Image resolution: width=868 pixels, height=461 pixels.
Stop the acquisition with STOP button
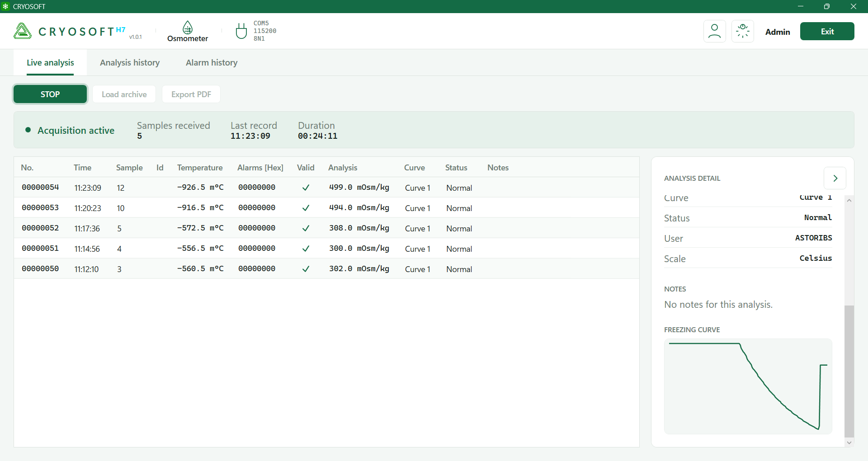tap(50, 94)
